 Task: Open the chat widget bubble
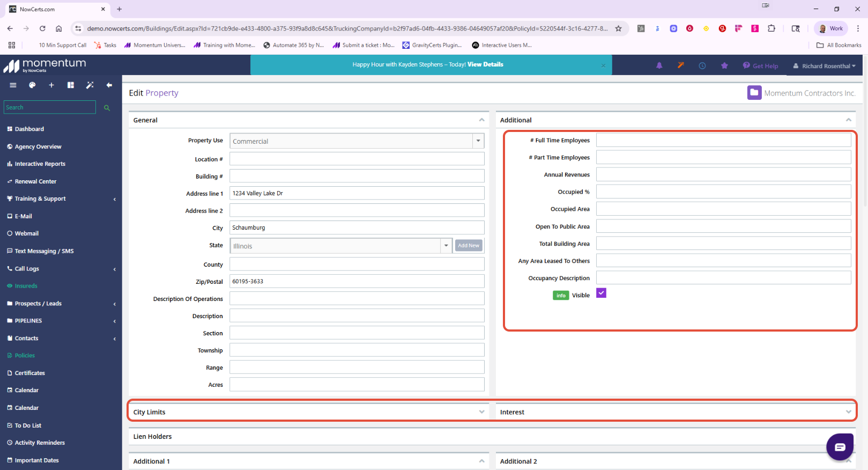pyautogui.click(x=840, y=447)
